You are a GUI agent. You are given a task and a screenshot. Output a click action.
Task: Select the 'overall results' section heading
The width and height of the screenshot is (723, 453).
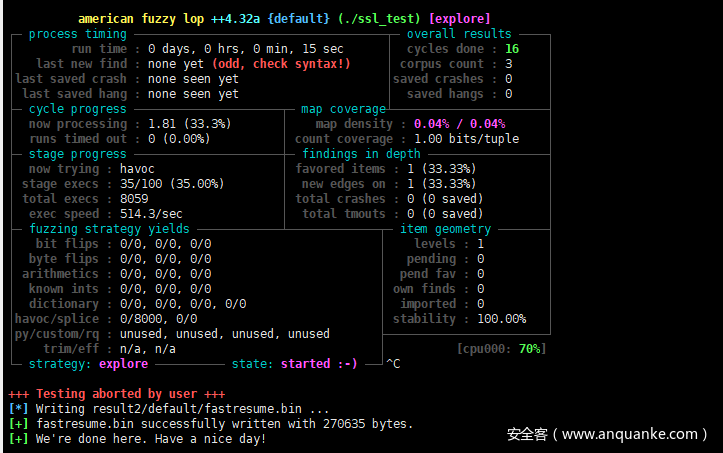click(459, 34)
